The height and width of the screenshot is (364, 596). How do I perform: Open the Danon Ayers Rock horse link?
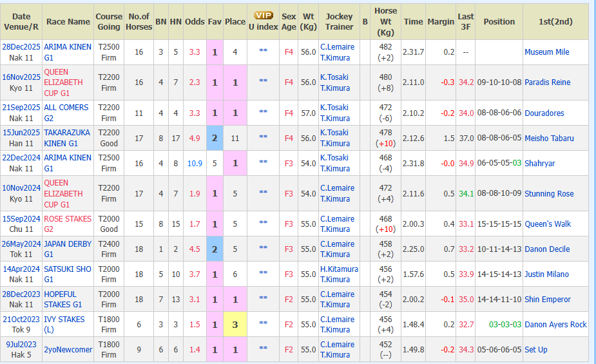pos(555,325)
